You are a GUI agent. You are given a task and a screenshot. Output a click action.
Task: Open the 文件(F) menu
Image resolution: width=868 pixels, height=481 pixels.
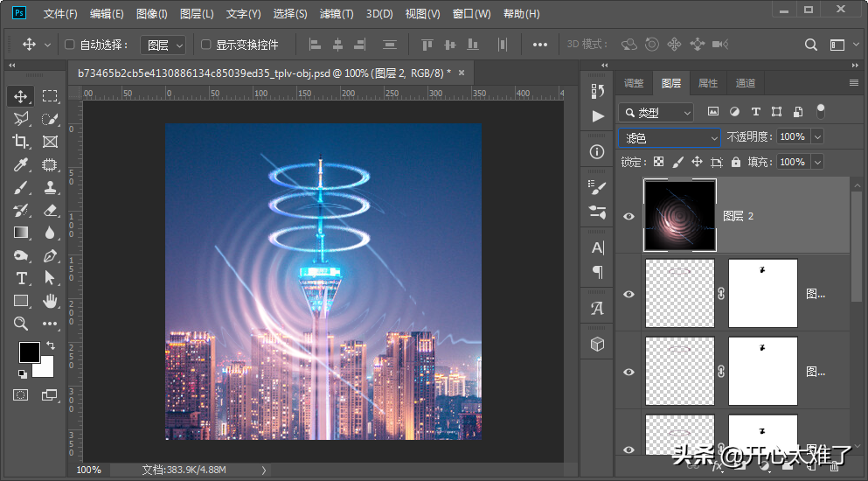60,14
